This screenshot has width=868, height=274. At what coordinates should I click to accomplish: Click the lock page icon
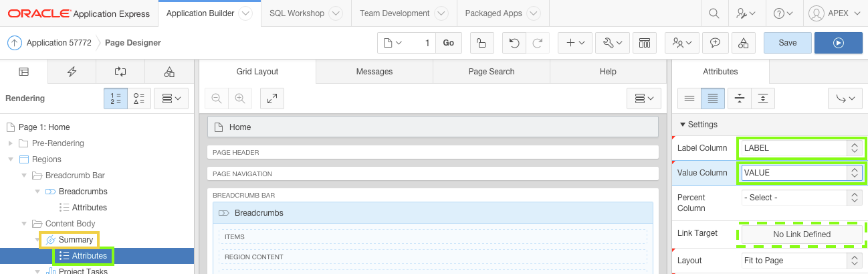point(481,43)
